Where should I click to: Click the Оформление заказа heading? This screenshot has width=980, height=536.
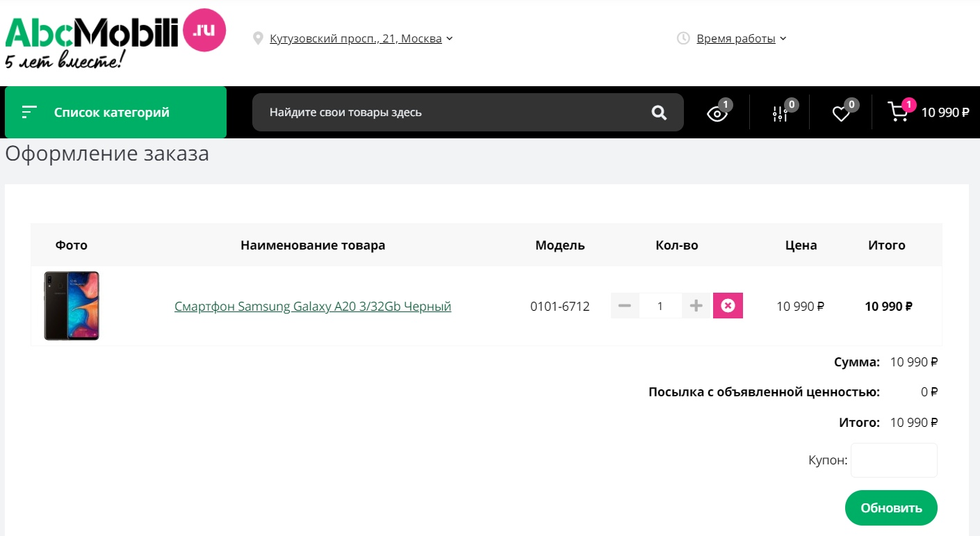click(x=107, y=154)
